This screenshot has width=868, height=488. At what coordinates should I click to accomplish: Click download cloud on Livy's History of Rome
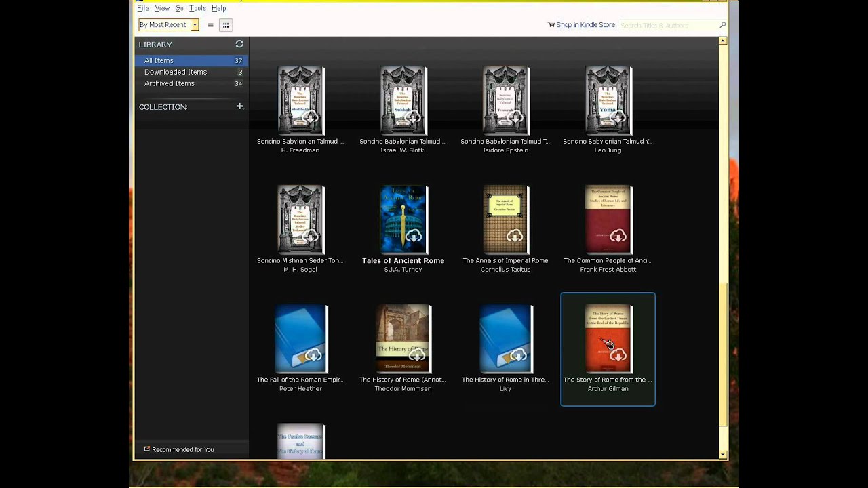518,355
